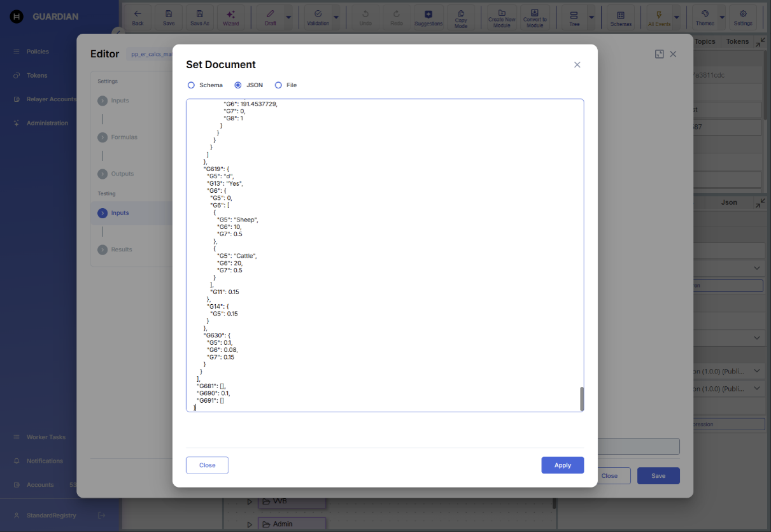Screen dimensions: 771x532
Task: Open Policies in the sidebar
Action: 38,52
